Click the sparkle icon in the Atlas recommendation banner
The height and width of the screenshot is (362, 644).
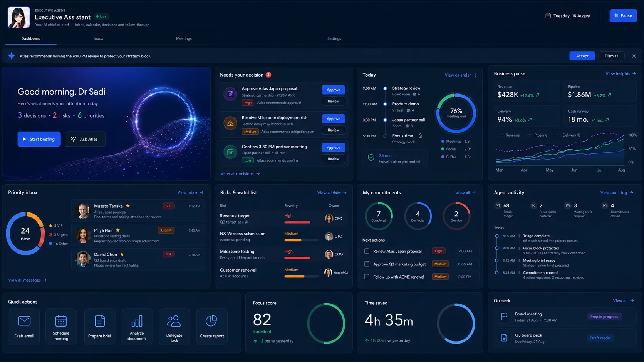[x=12, y=56]
